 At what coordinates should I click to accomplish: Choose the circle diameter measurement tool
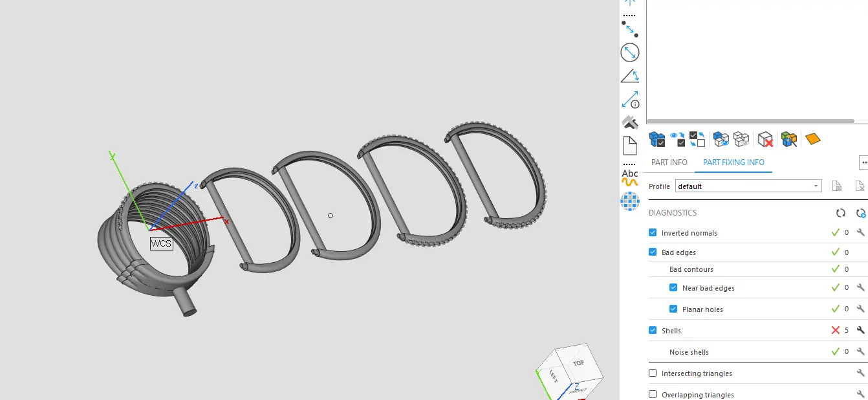[x=630, y=52]
